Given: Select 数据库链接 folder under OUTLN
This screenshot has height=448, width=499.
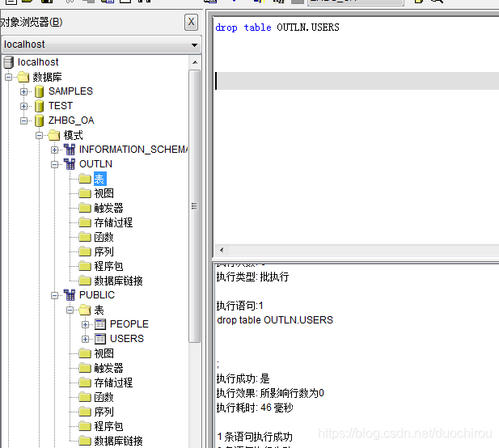Looking at the screenshot, I should [x=118, y=281].
